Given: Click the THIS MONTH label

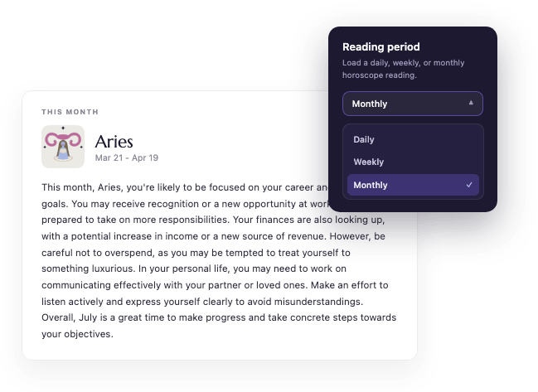Looking at the screenshot, I should pyautogui.click(x=70, y=112).
